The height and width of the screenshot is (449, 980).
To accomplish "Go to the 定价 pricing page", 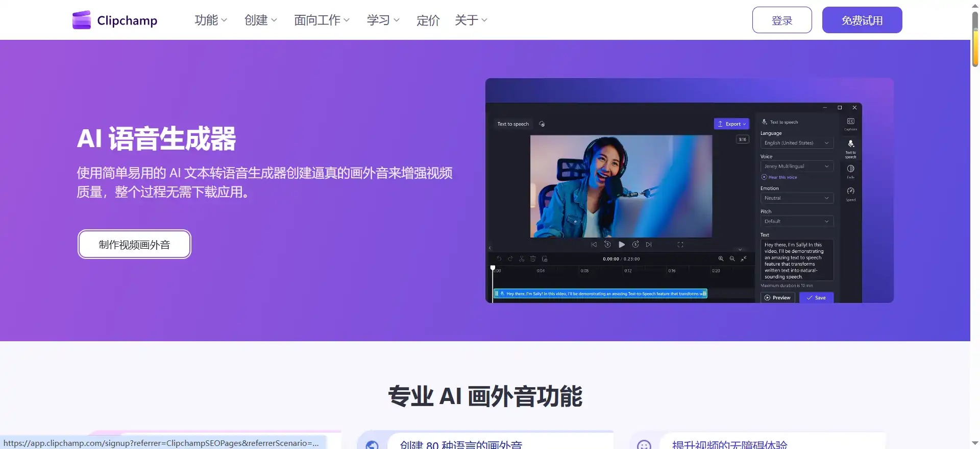I will click(428, 20).
